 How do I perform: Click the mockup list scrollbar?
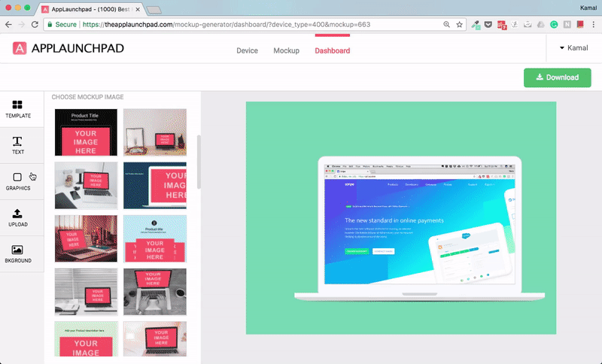click(199, 162)
